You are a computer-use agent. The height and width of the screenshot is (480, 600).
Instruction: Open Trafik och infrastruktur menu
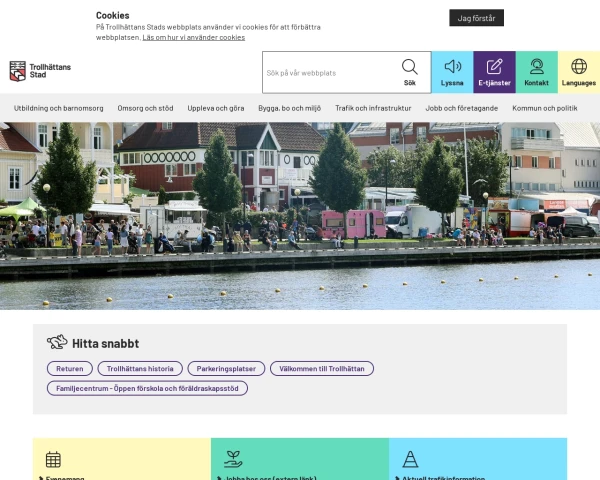click(x=373, y=108)
